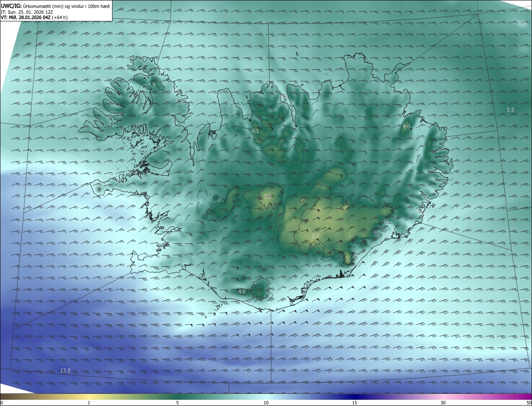Click the 4.9 value label on the map

(x=152, y=84)
